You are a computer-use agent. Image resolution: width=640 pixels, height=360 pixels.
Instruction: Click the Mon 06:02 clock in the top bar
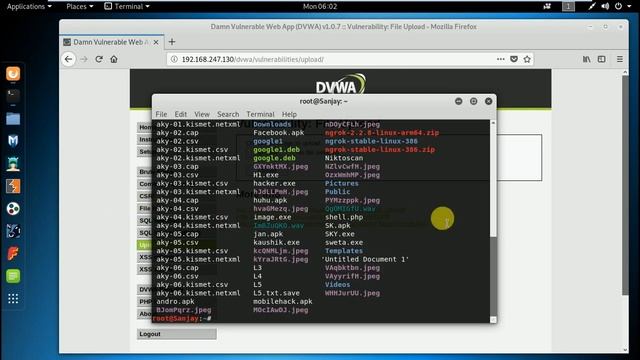point(320,6)
